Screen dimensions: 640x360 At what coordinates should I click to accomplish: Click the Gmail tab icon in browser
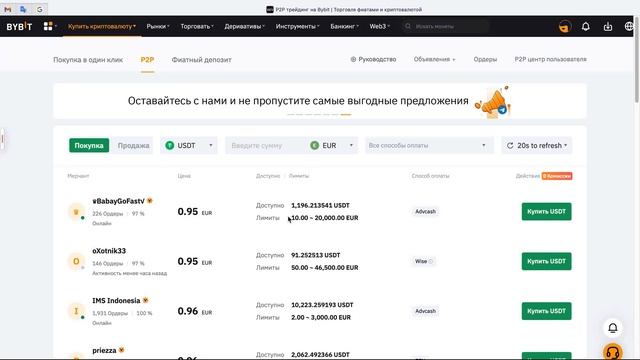pyautogui.click(x=8, y=9)
